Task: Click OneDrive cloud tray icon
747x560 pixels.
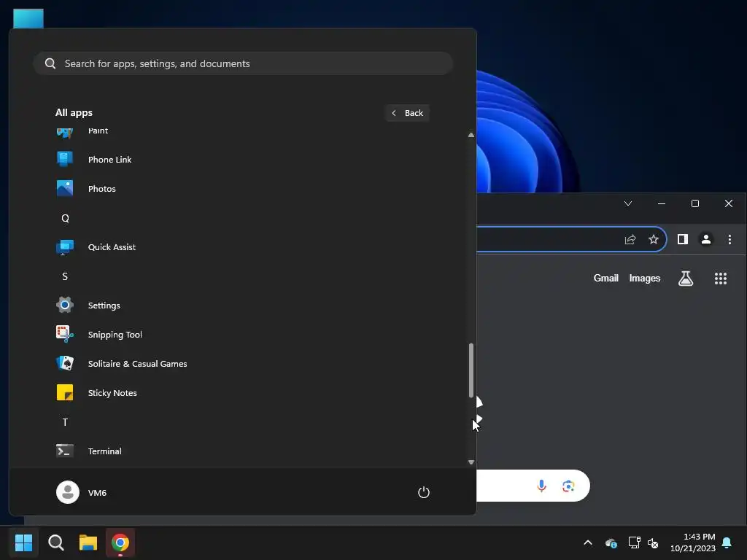Action: 611,542
